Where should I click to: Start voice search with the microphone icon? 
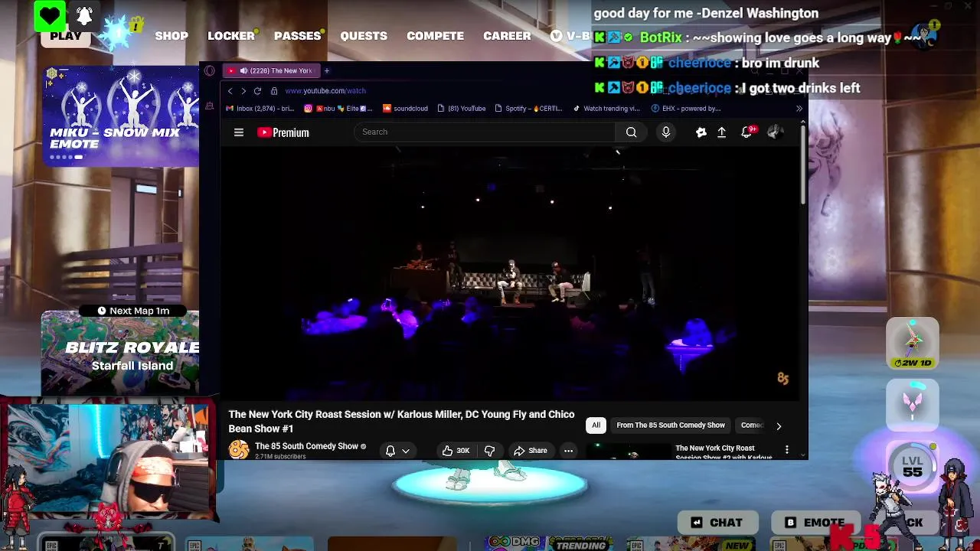click(x=665, y=132)
